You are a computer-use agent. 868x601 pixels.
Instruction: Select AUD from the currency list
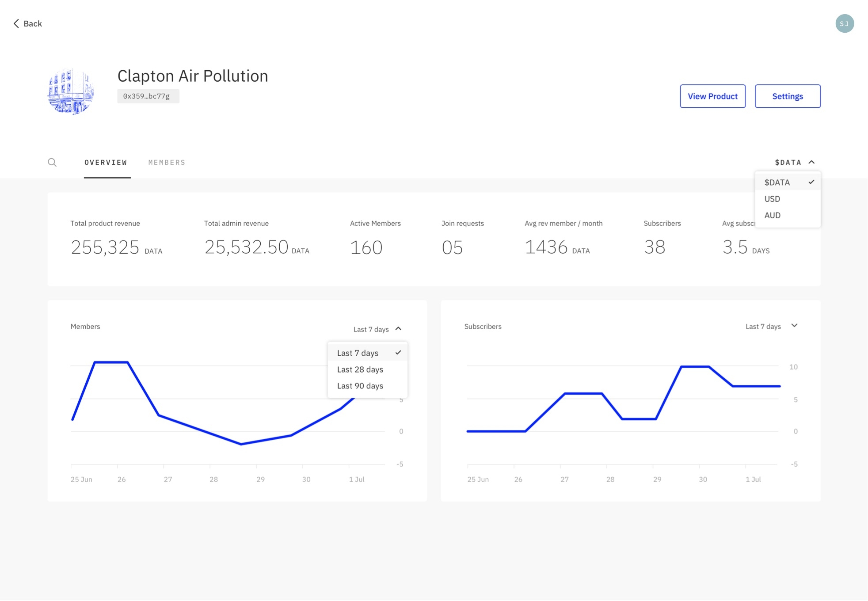772,215
